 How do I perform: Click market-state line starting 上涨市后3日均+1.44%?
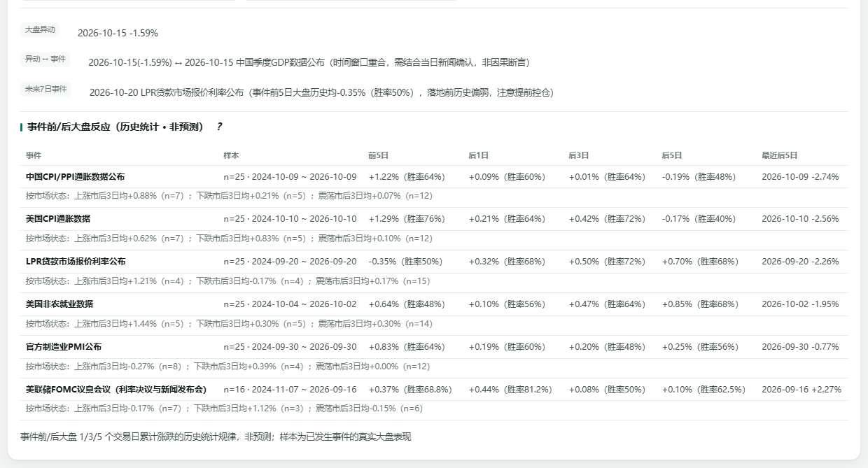(x=229, y=324)
